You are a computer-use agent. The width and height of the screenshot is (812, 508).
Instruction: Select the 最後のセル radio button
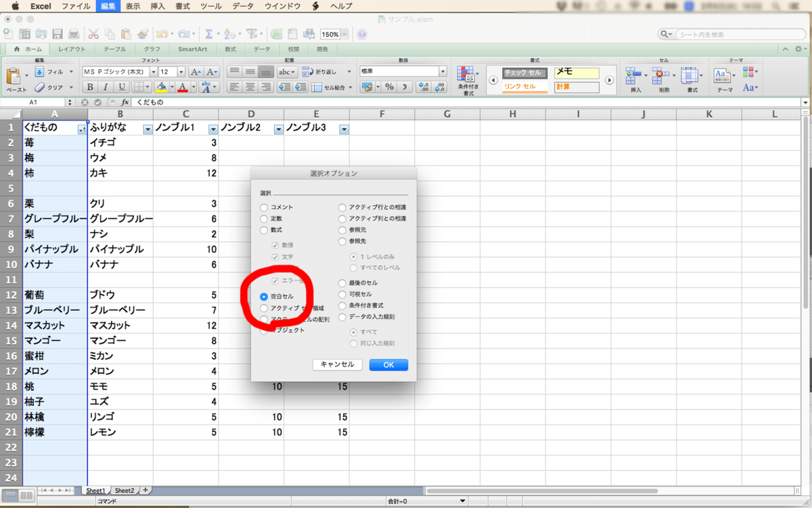(342, 282)
